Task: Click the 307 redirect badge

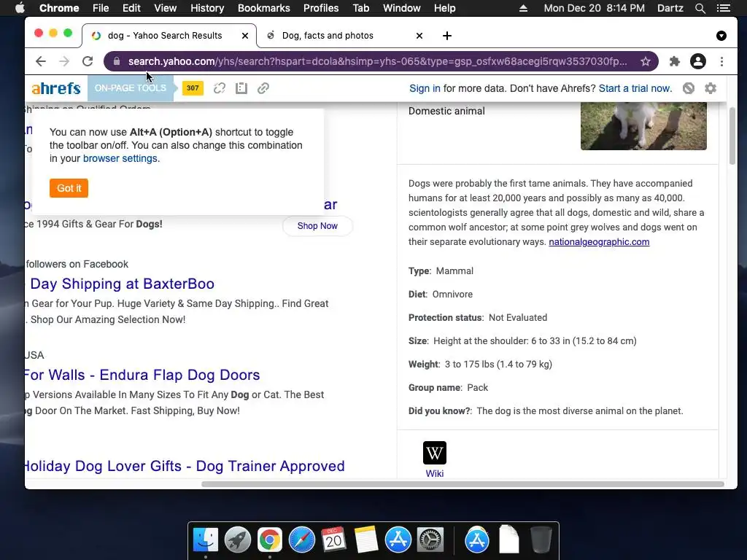Action: 193,88
